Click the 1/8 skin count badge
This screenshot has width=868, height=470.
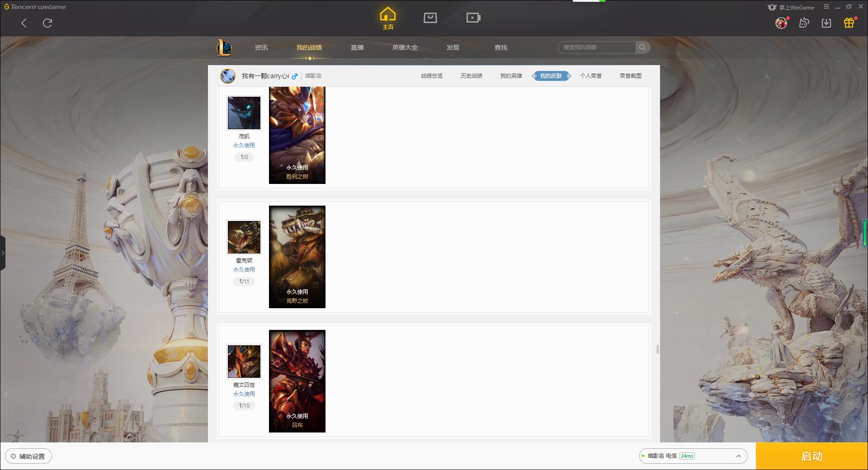tap(244, 157)
